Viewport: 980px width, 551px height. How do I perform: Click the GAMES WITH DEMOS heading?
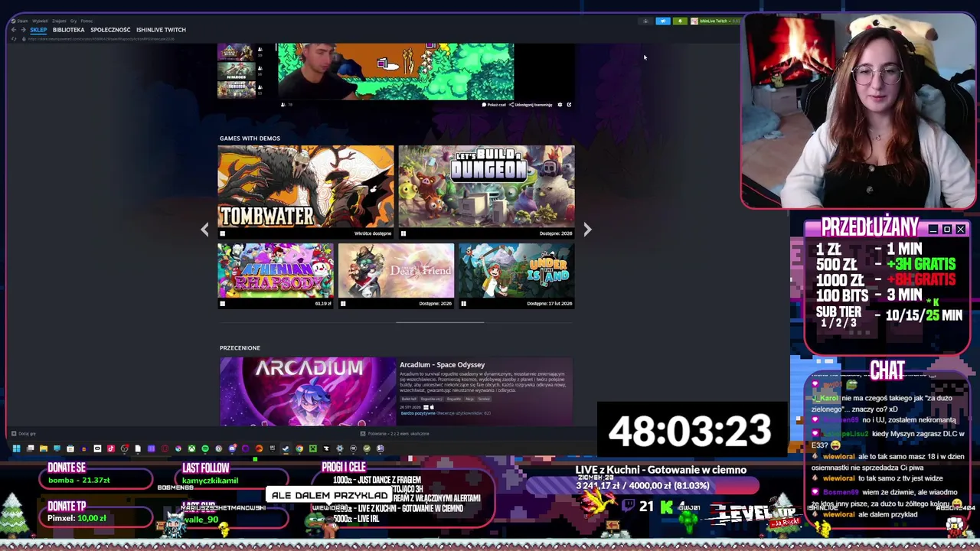pos(250,139)
